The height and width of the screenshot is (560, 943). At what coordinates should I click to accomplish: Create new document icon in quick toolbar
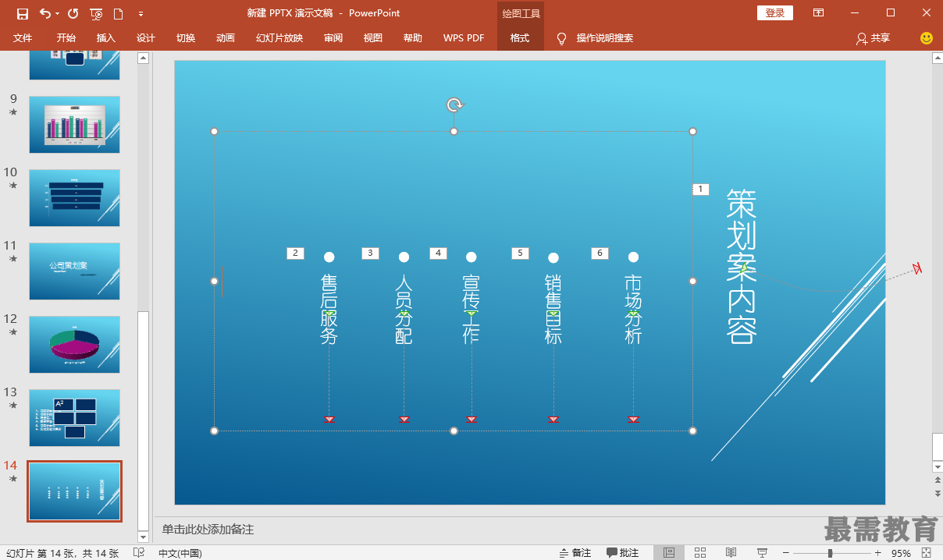(x=118, y=13)
